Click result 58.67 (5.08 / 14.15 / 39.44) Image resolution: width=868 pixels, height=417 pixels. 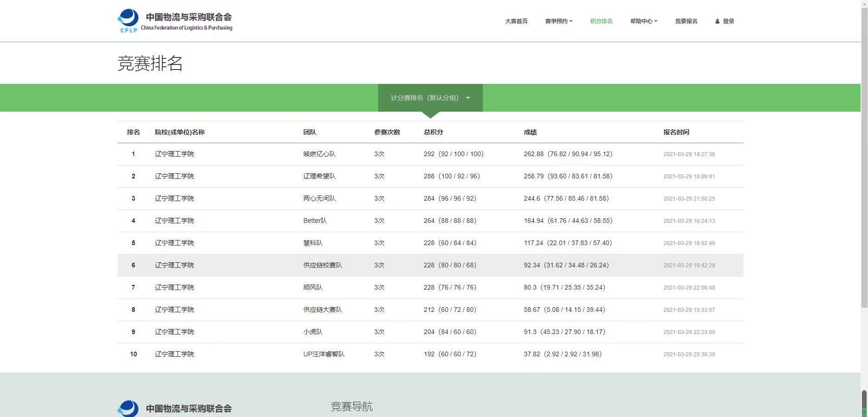click(564, 310)
